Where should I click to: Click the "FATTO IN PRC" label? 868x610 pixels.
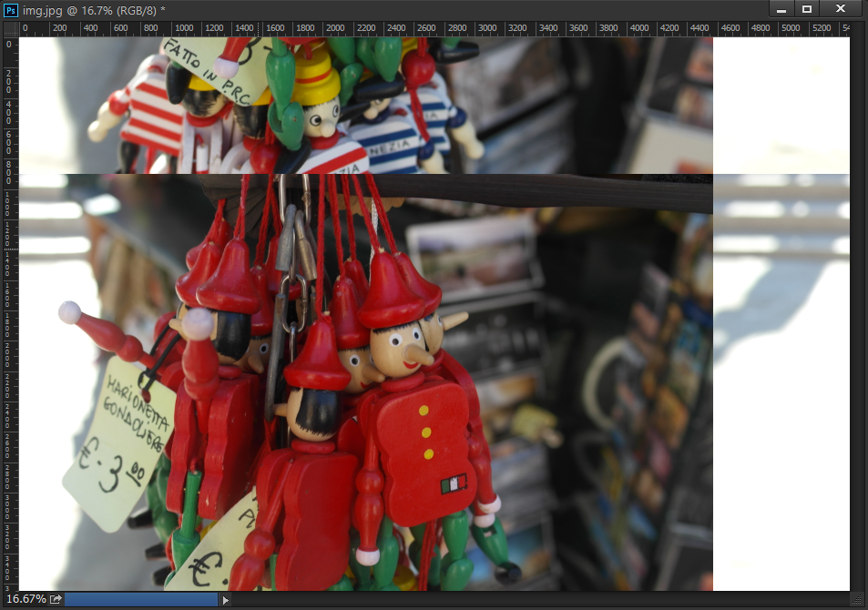point(207,70)
